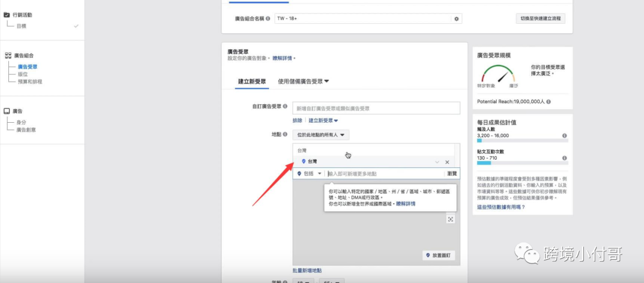Click the 這些預估數據有用嗎？ link
Image resolution: width=644 pixels, height=283 pixels.
click(x=501, y=207)
